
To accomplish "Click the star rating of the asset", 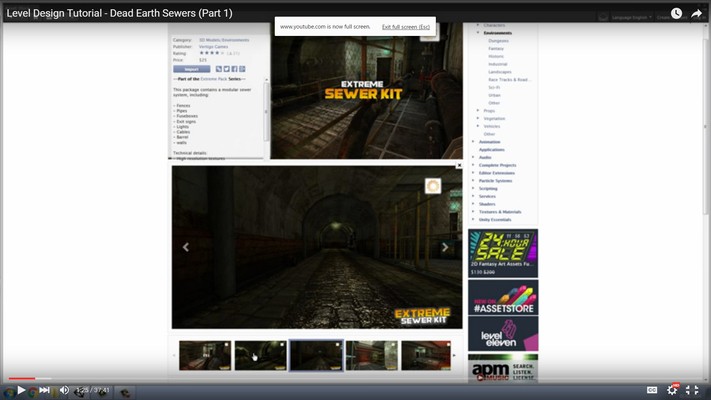I will click(x=212, y=53).
